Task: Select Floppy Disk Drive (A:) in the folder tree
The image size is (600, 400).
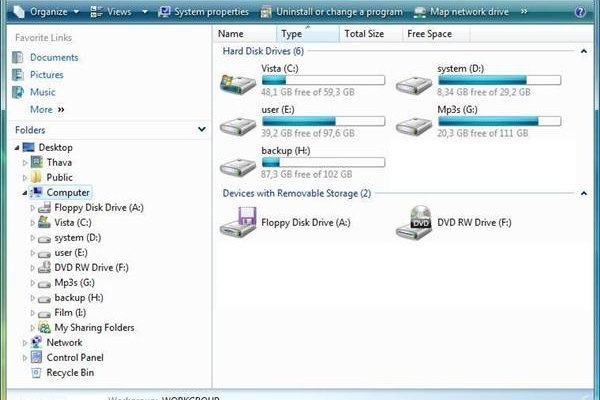Action: click(x=99, y=207)
